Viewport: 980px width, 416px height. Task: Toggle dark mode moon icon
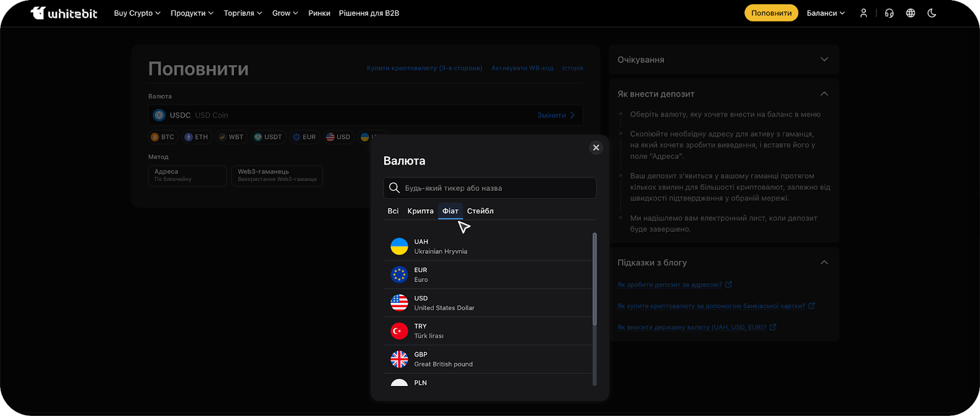[x=932, y=13]
